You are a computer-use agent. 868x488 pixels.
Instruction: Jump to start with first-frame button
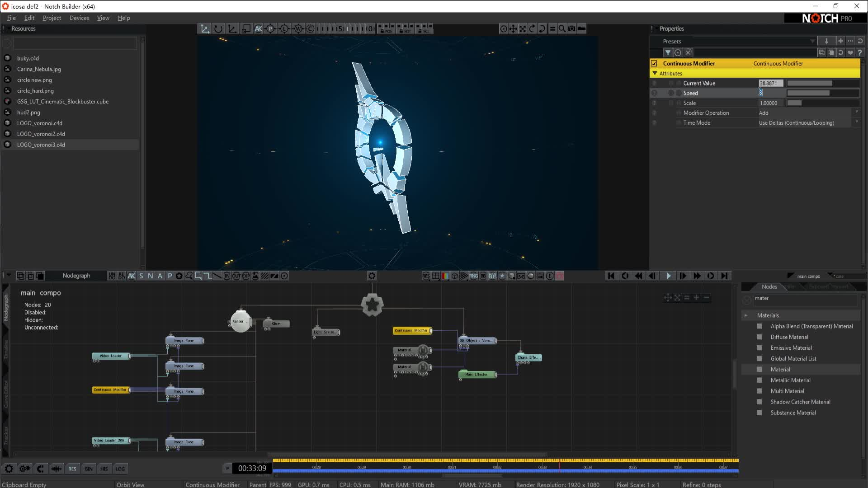pyautogui.click(x=611, y=276)
